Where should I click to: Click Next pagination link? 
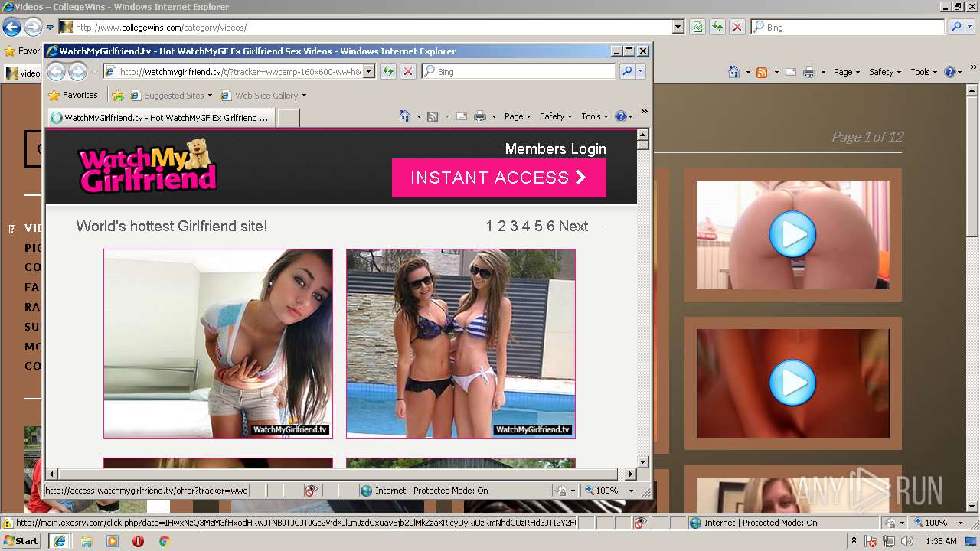pyautogui.click(x=573, y=226)
